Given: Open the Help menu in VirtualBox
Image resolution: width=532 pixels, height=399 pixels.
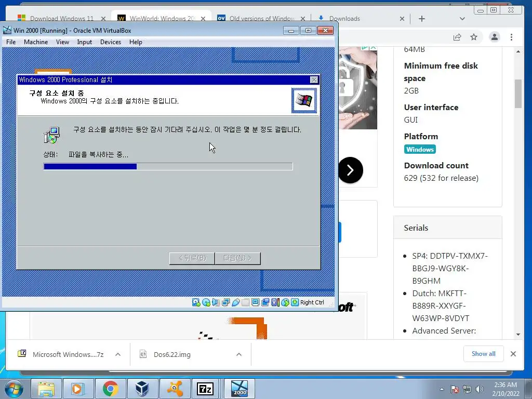Looking at the screenshot, I should tap(136, 42).
